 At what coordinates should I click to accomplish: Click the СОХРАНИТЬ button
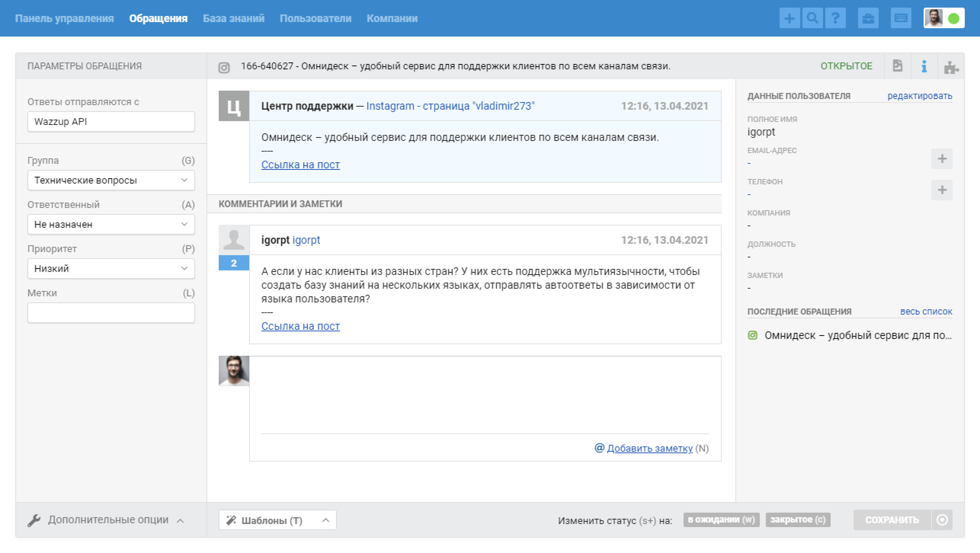click(x=892, y=520)
